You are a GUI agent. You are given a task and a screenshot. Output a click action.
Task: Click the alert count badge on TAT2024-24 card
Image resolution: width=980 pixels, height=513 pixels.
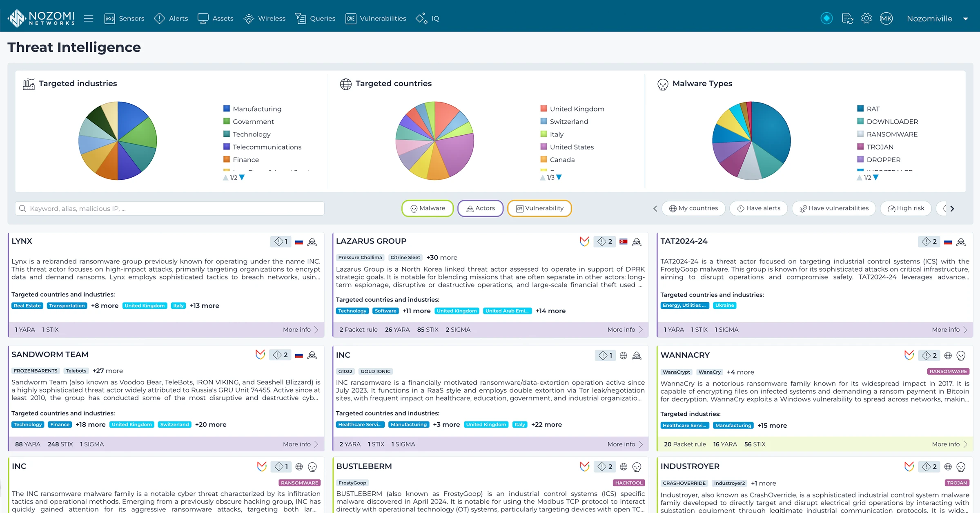click(x=929, y=242)
